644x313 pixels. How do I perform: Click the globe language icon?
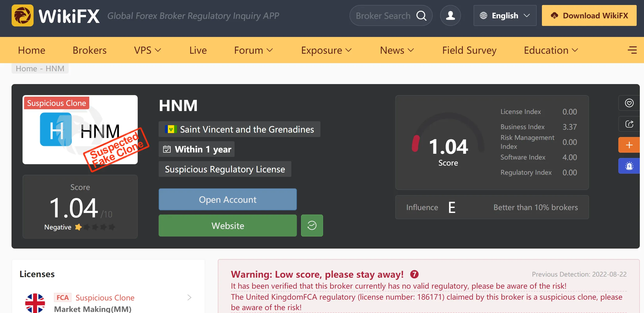pos(483,15)
